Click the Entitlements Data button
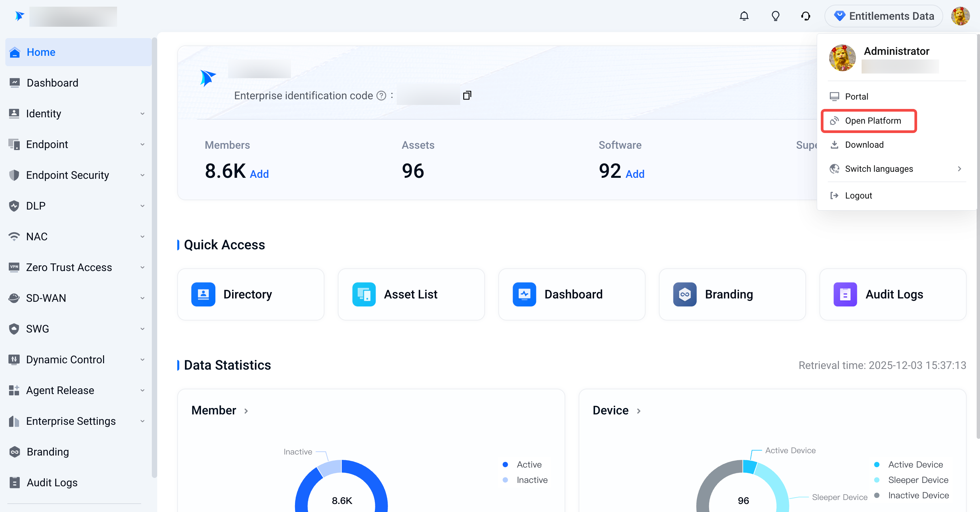 [x=883, y=16]
